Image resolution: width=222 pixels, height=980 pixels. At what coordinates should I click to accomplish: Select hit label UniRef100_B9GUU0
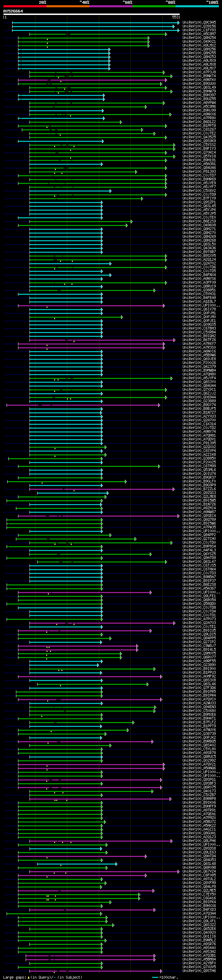coord(199,84)
